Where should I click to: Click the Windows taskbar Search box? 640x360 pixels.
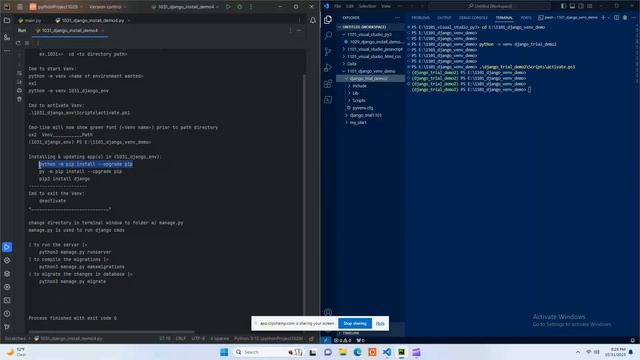tap(268, 352)
